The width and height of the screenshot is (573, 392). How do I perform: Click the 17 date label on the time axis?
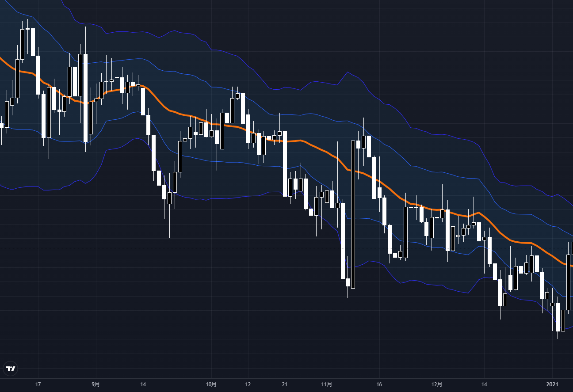38,384
